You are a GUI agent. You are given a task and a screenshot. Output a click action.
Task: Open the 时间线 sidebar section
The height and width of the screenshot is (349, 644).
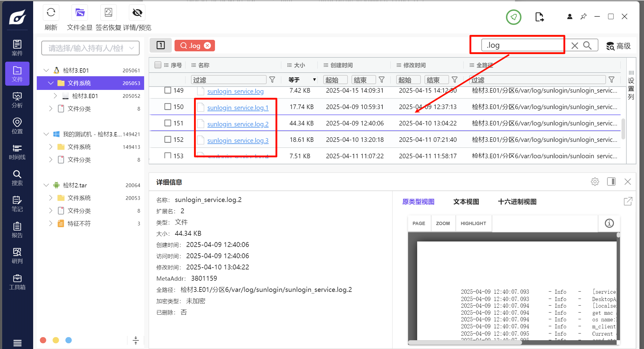[17, 152]
